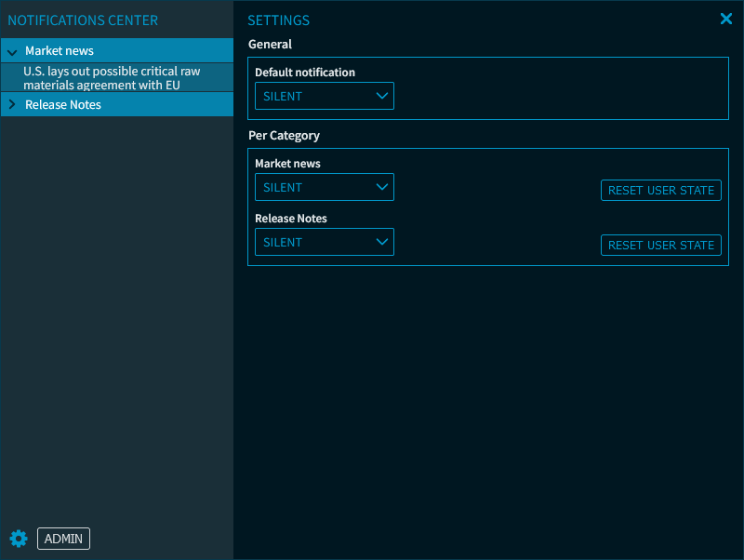Open the U.S. critical raw materials news item
The image size is (744, 560).
[x=112, y=78]
